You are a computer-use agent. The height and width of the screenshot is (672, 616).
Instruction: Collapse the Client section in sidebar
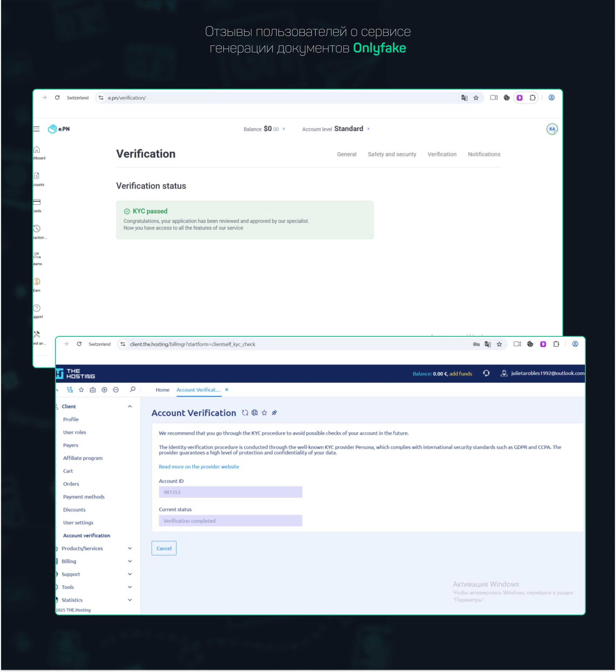pos(130,406)
